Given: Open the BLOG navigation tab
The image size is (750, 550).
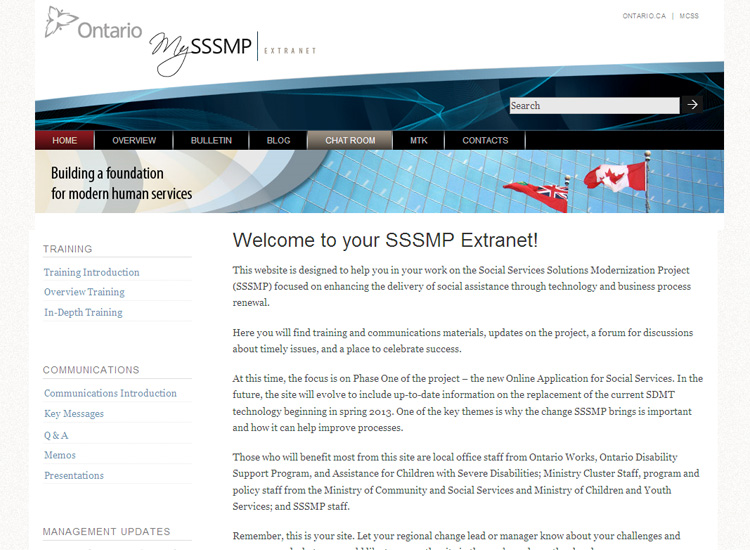Looking at the screenshot, I should pyautogui.click(x=278, y=141).
